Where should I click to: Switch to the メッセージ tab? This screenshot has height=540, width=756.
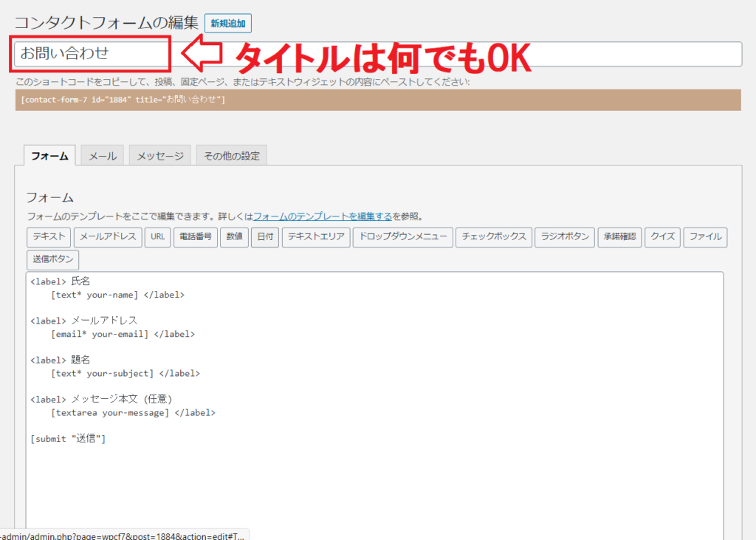pyautogui.click(x=159, y=155)
